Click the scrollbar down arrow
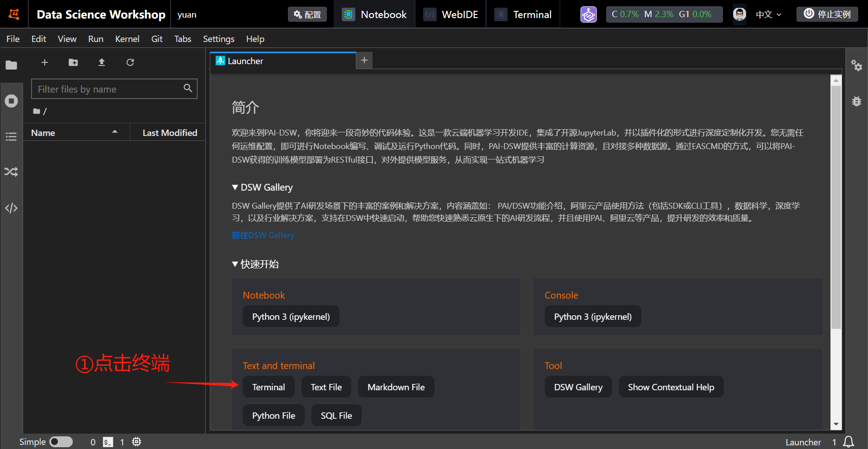 tap(836, 424)
